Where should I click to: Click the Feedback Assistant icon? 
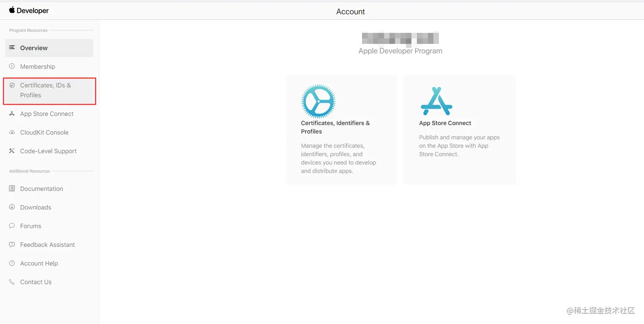coord(12,244)
